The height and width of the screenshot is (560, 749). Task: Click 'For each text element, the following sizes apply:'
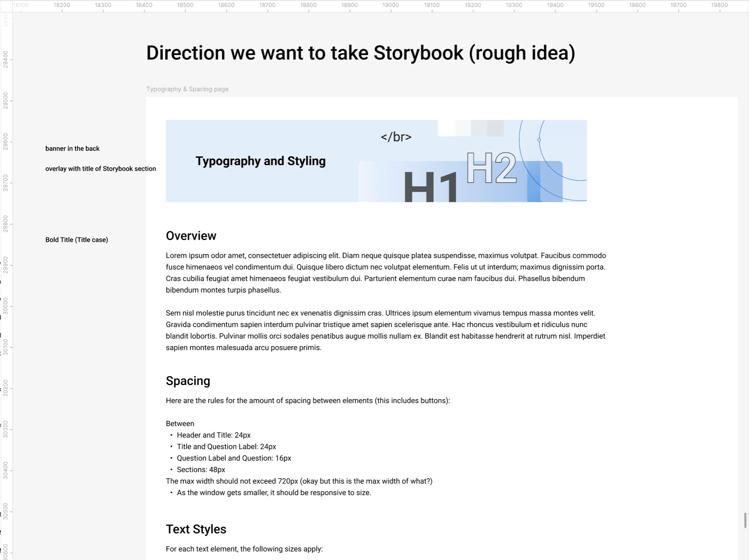(x=244, y=549)
